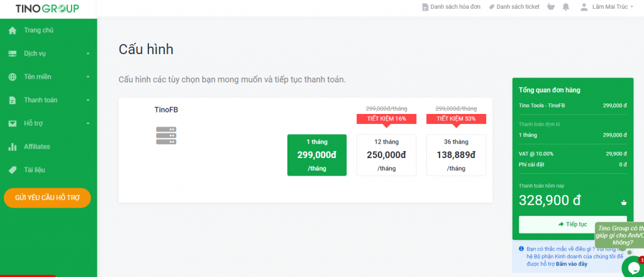Screen dimensions: 644x277
Task: Click the Tino Group logo
Action: (47, 9)
